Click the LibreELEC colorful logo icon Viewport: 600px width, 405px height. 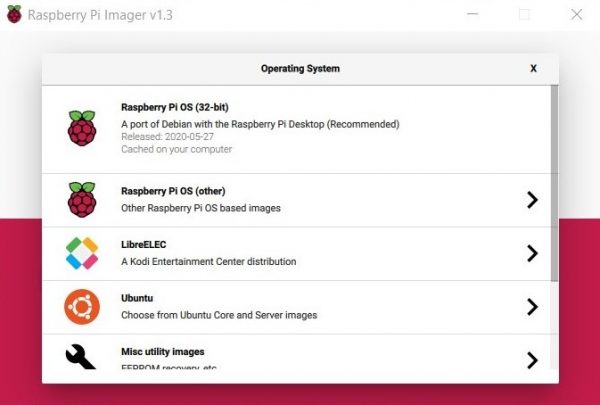click(x=82, y=253)
